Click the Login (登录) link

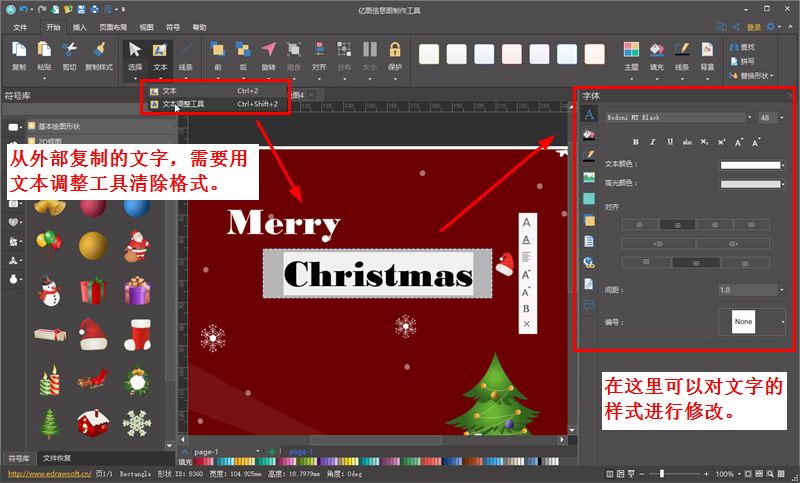pos(754,27)
